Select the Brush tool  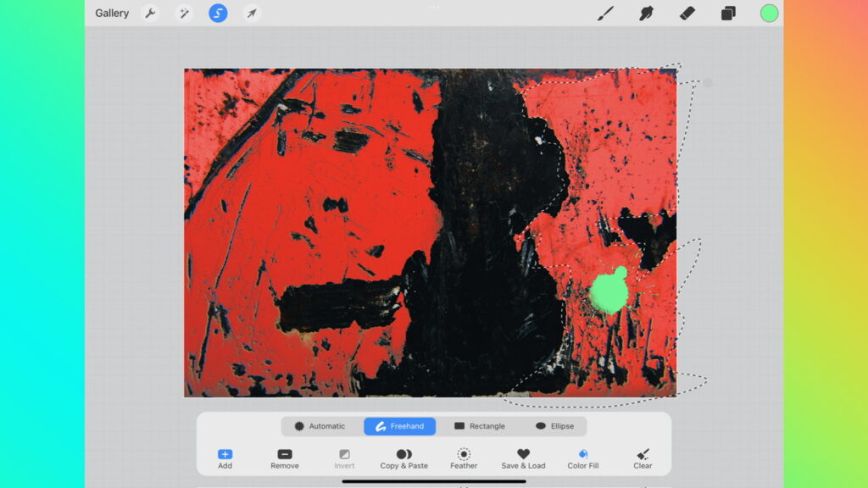click(x=605, y=13)
